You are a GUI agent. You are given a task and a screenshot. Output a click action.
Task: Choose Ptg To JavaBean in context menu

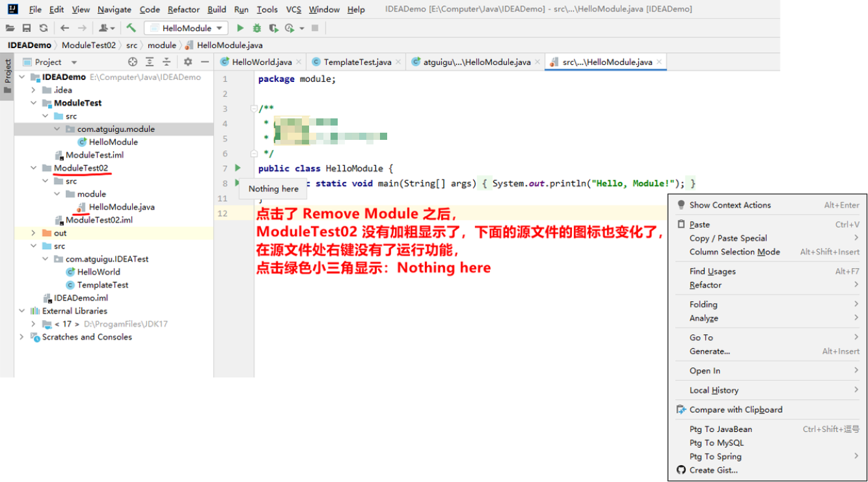pos(768,429)
